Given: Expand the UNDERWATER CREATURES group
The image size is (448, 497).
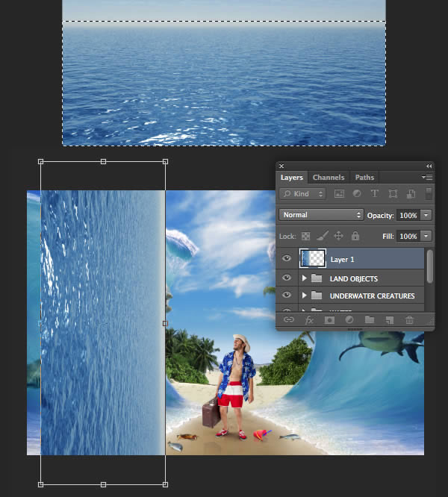Looking at the screenshot, I should 305,296.
